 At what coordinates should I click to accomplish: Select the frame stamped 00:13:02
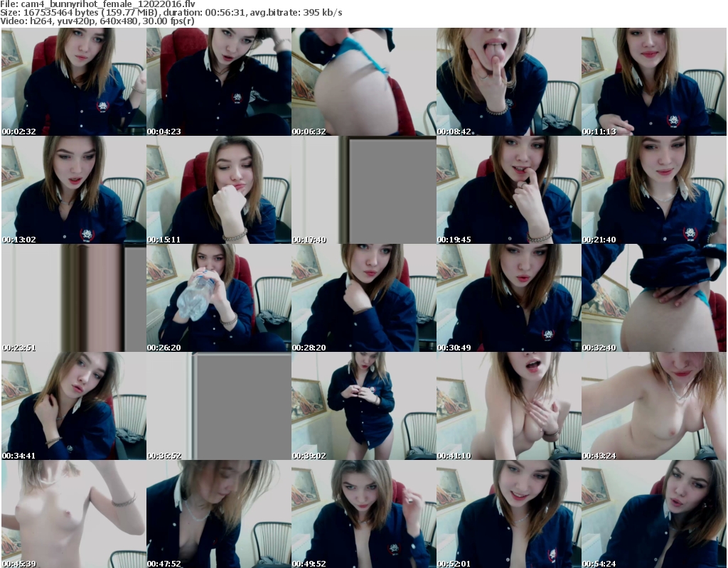(x=74, y=190)
